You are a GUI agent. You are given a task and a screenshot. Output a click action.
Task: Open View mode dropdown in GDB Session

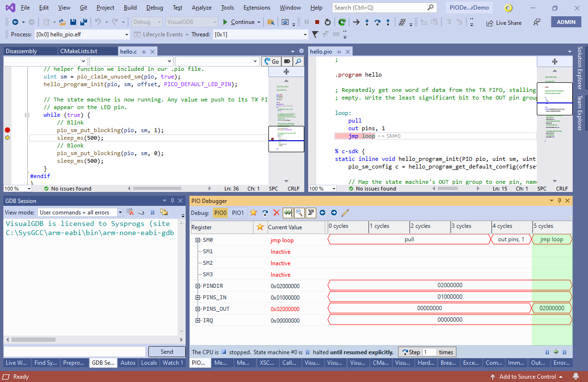click(80, 213)
